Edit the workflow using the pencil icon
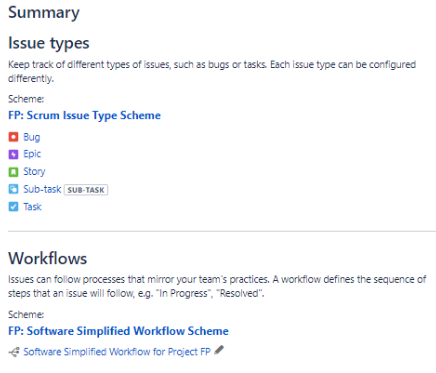Screen dimensions: 436x373 tap(219, 350)
